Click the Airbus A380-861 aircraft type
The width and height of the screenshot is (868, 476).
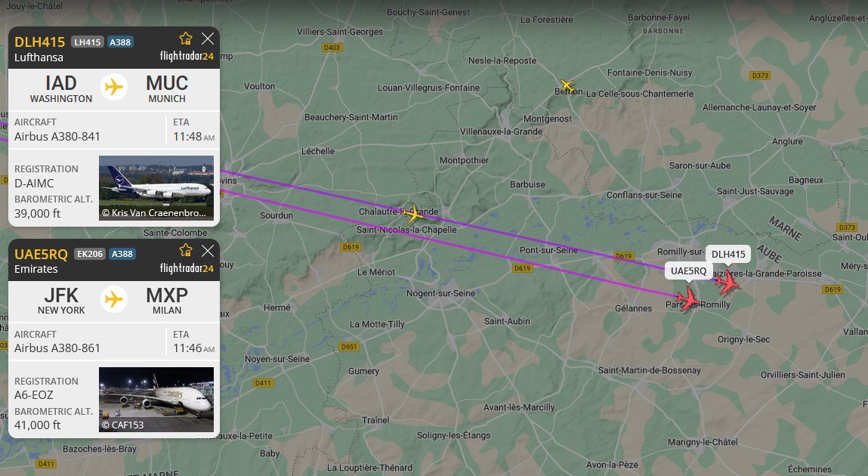tap(57, 348)
